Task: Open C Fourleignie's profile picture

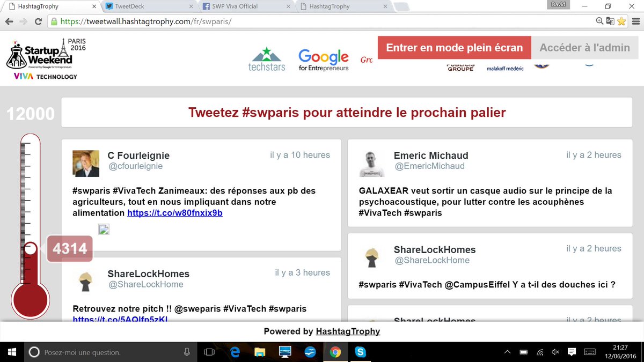Action: [86, 164]
